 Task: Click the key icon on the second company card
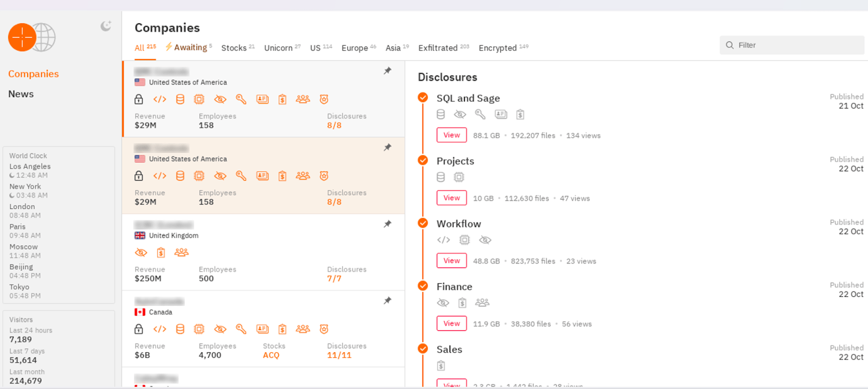241,176
